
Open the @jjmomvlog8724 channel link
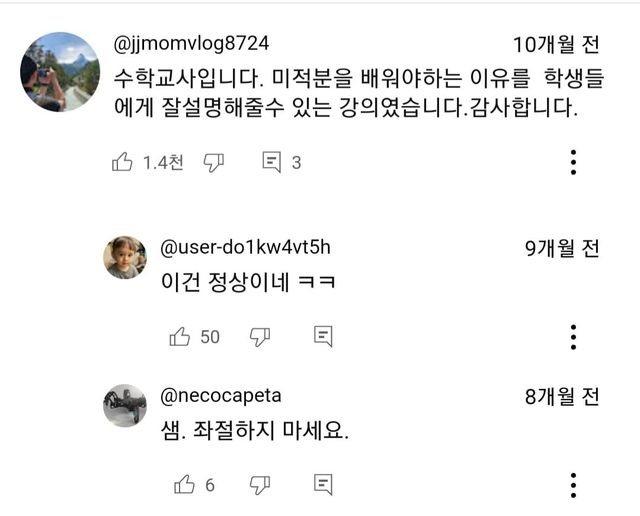(191, 44)
